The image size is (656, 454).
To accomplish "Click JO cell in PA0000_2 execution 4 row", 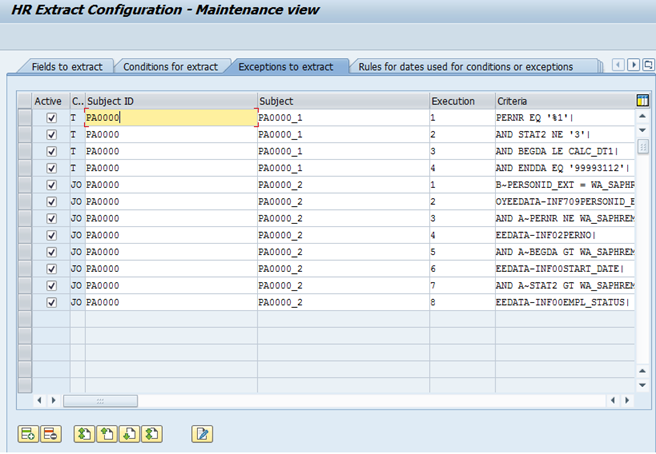I will (77, 235).
